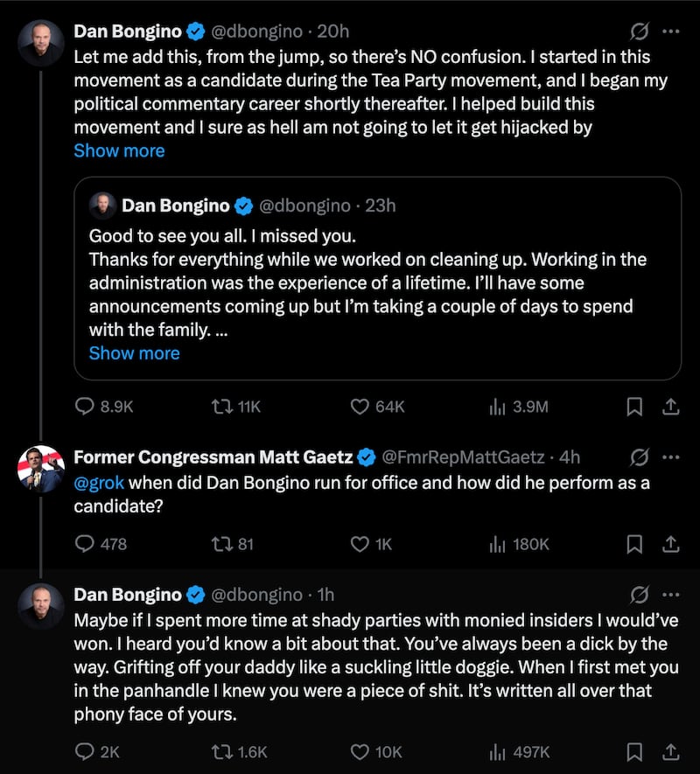
Task: Click Dan Bongino's profile avatar
Action: [41, 42]
